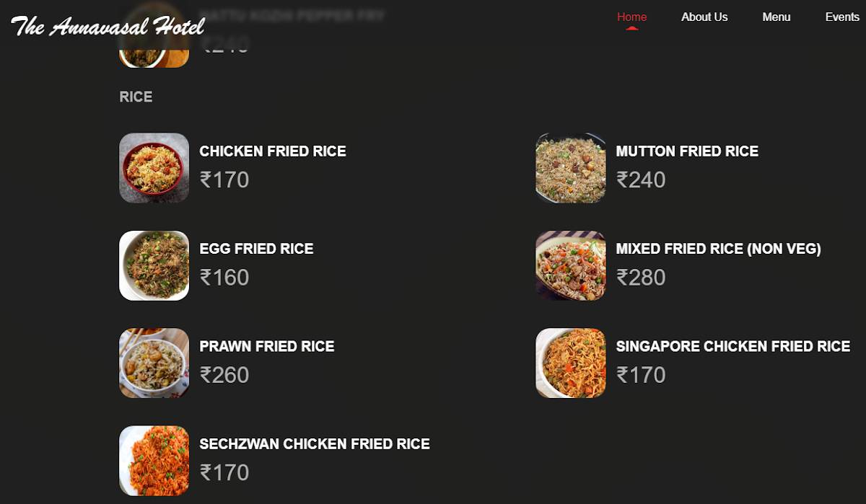This screenshot has height=504, width=866.
Task: Select the Egg Fried Rice label
Action: pos(256,249)
